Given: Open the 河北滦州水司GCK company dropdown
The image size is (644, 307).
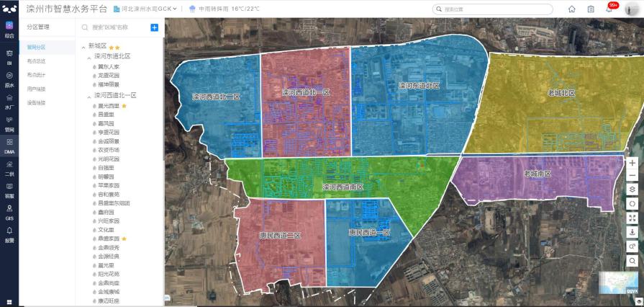Looking at the screenshot, I should coord(146,9).
